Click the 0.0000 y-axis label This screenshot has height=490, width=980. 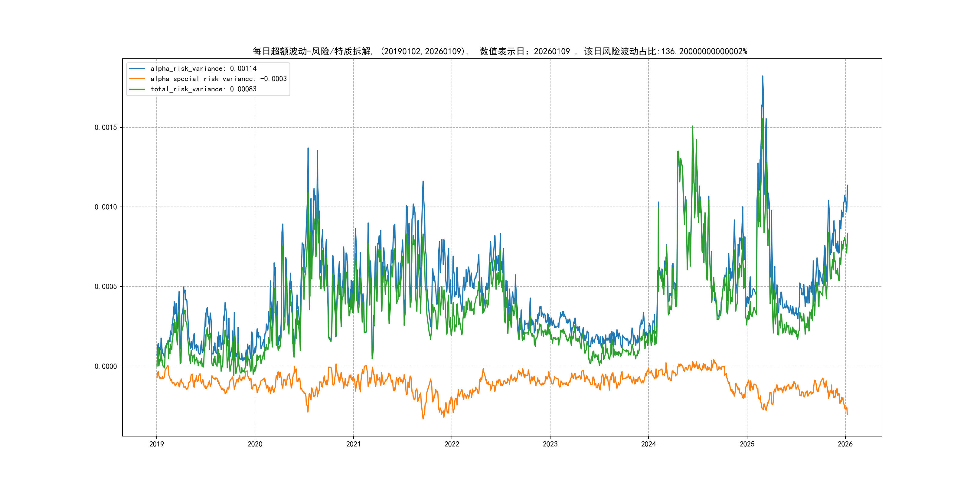click(x=106, y=366)
